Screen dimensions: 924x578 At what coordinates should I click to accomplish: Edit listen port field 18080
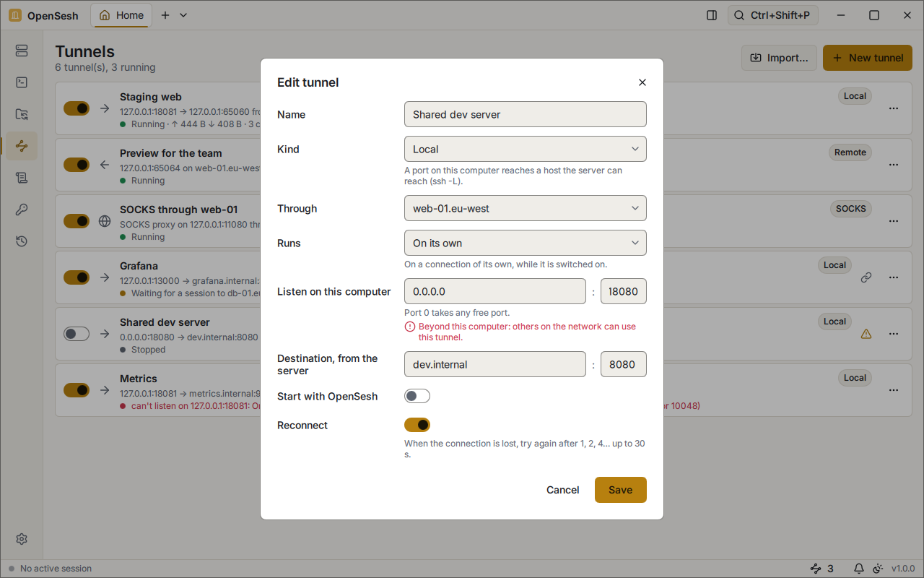(x=624, y=292)
